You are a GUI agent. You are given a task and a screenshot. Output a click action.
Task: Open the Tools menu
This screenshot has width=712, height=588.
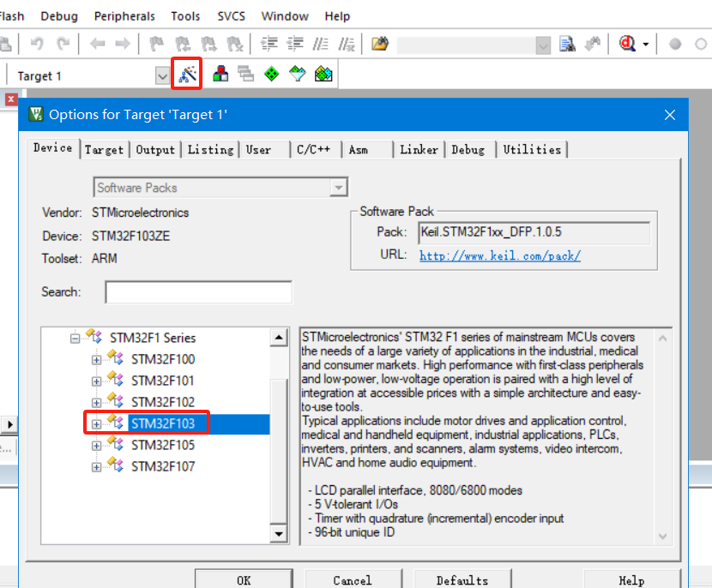185,16
